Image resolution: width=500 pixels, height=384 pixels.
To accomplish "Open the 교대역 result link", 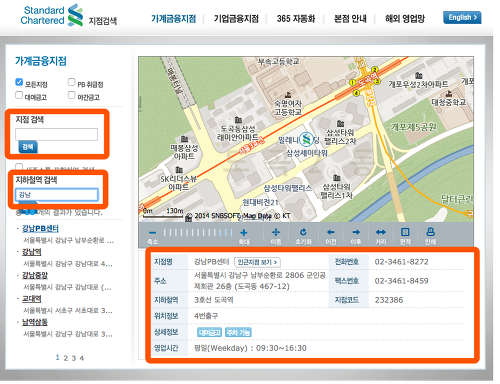I will (32, 299).
